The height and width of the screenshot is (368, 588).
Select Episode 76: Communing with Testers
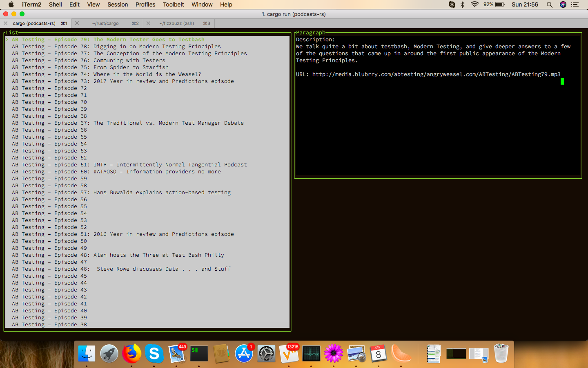pos(147,61)
